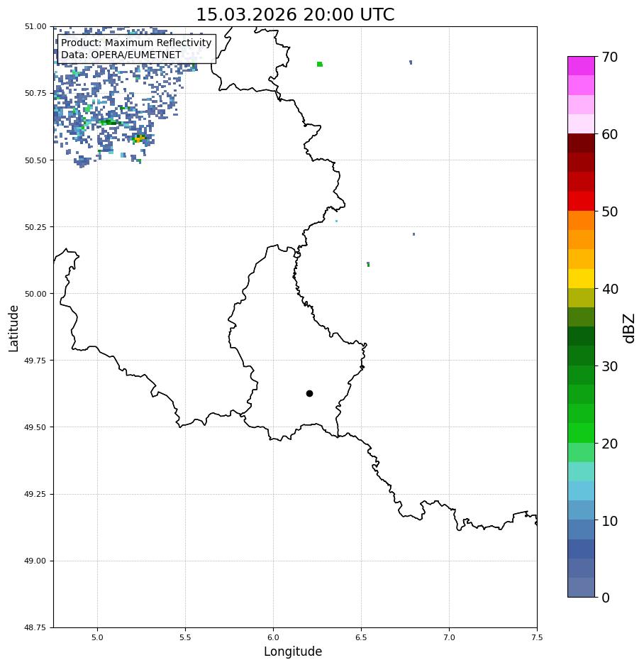Click the black dot marker in Luxembourg

(x=309, y=394)
